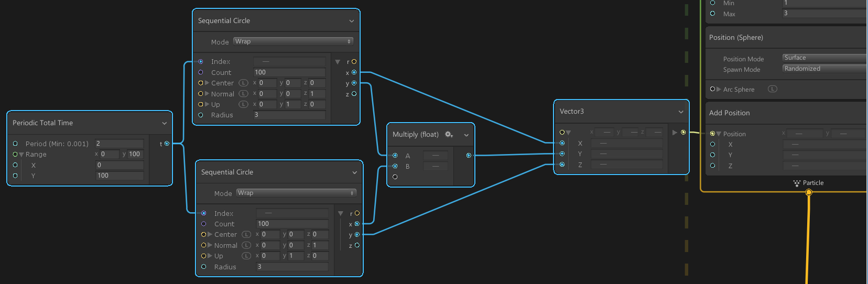
Task: Click the top Sequential Circle Count port
Action: pyautogui.click(x=201, y=72)
